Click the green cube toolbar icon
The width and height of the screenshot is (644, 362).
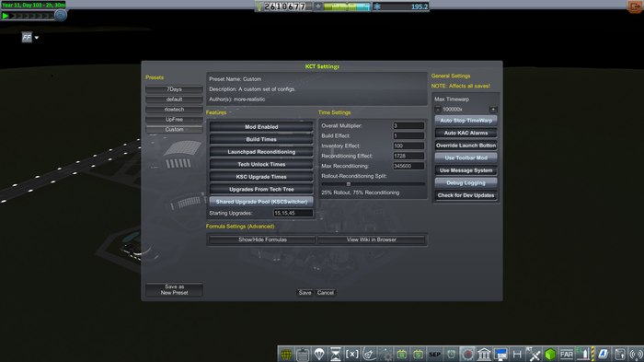(550, 354)
